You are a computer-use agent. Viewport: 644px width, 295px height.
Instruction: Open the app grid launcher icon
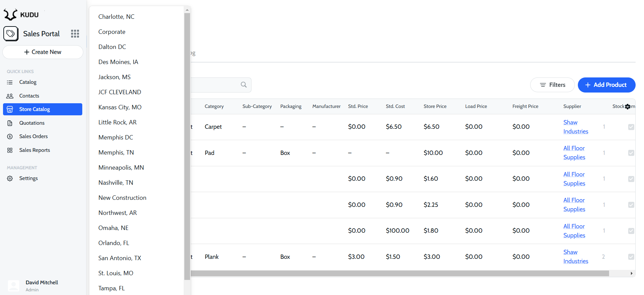[75, 34]
